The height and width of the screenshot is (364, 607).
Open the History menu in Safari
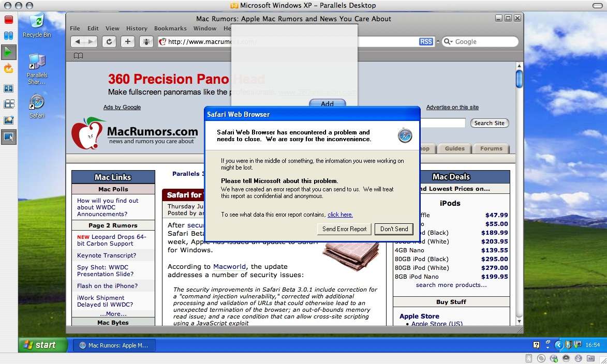coord(137,28)
